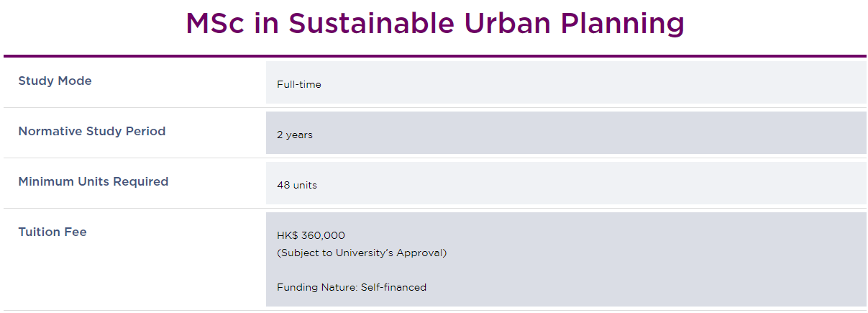Click the Full-time value text

[299, 84]
